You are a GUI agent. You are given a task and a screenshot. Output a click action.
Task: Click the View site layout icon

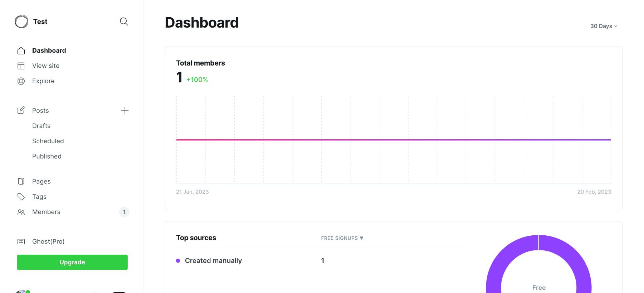(x=21, y=66)
